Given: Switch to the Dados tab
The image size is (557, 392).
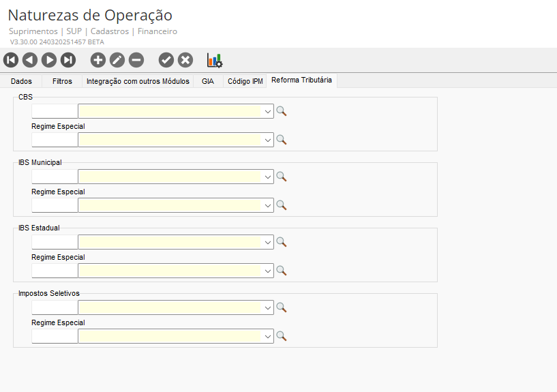Looking at the screenshot, I should (21, 81).
